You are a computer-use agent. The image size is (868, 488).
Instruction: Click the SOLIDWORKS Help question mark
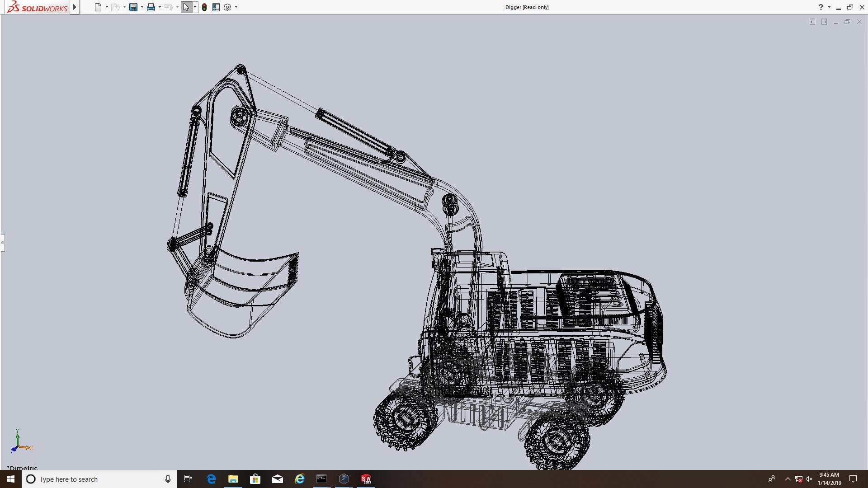(821, 7)
